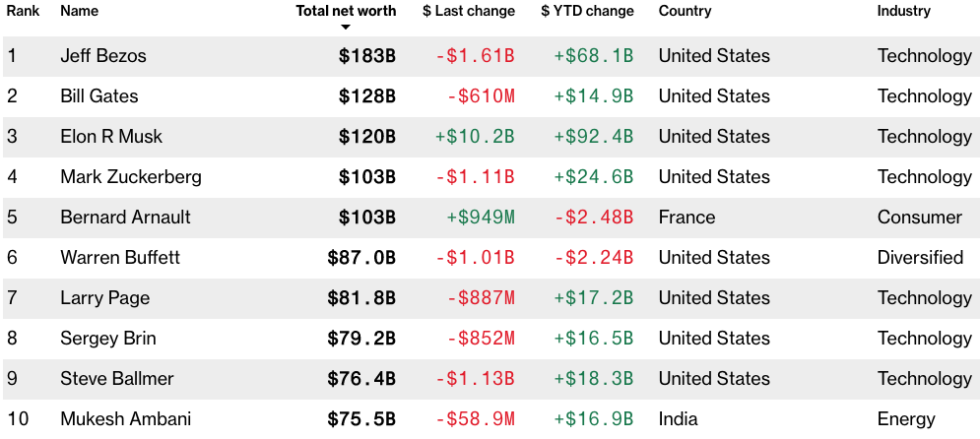Click Bernard Arnault's name
980x439 pixels.
pyautogui.click(x=125, y=218)
